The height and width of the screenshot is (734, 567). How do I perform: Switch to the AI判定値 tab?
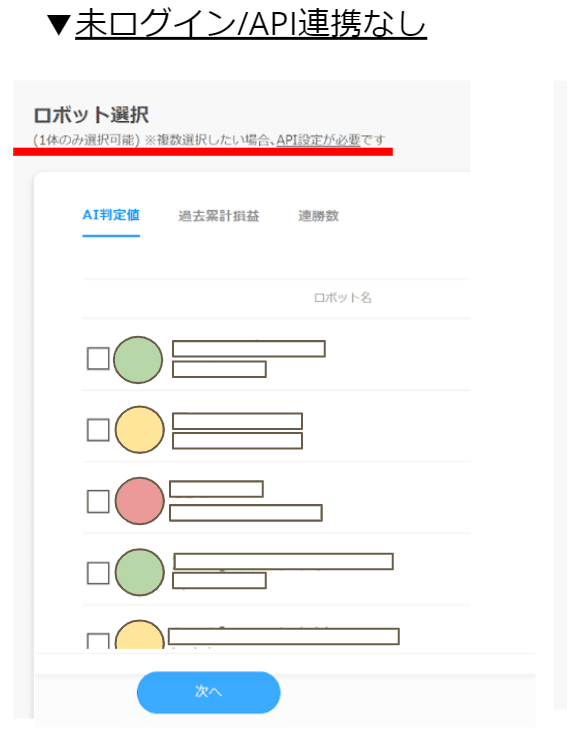coord(111,215)
